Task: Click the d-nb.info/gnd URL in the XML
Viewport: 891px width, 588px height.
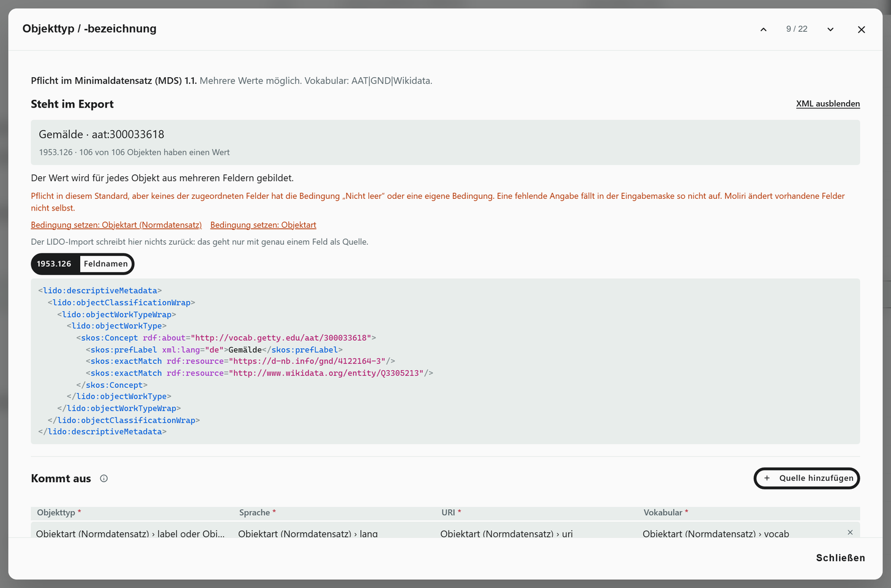Action: click(307, 362)
